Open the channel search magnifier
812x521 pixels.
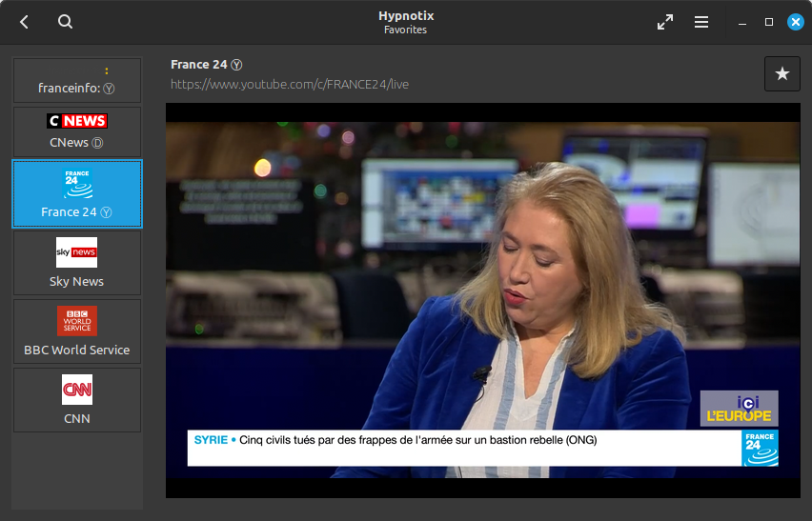click(65, 22)
